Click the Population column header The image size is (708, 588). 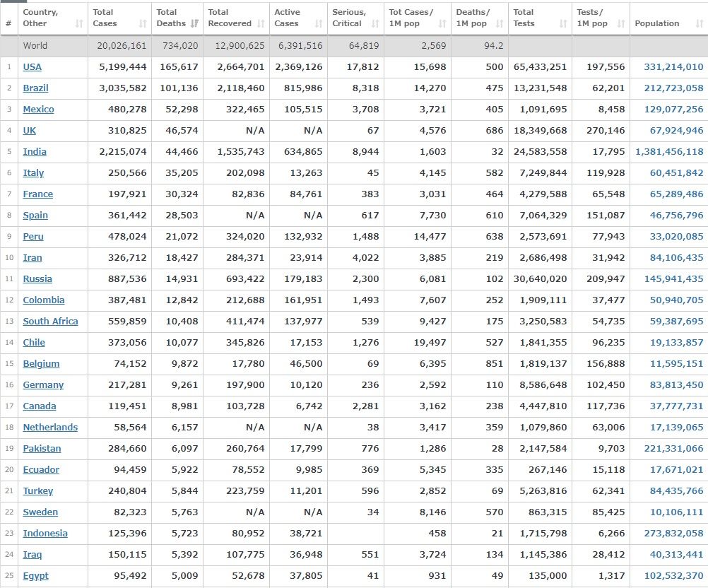tap(657, 23)
